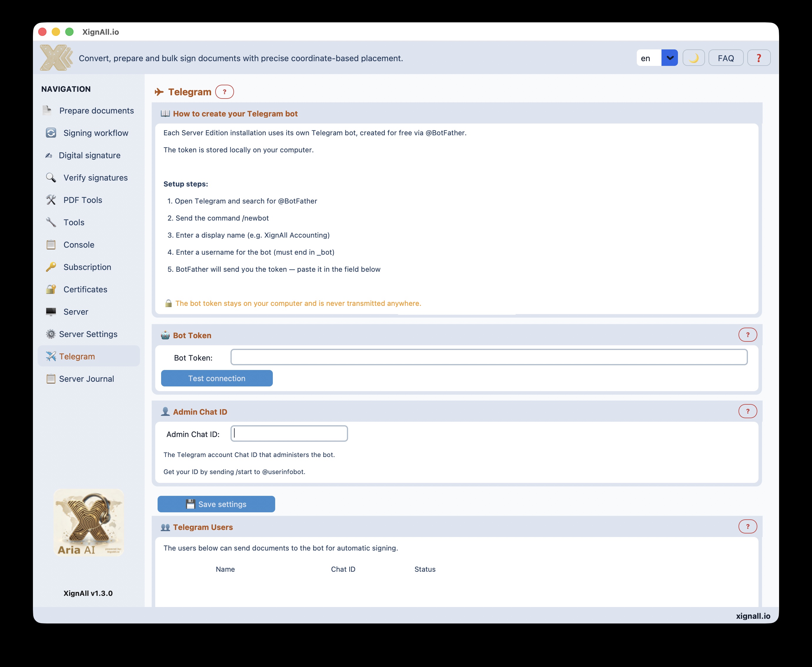Image resolution: width=812 pixels, height=667 pixels.
Task: Open the Prepare documents page
Action: 89,111
